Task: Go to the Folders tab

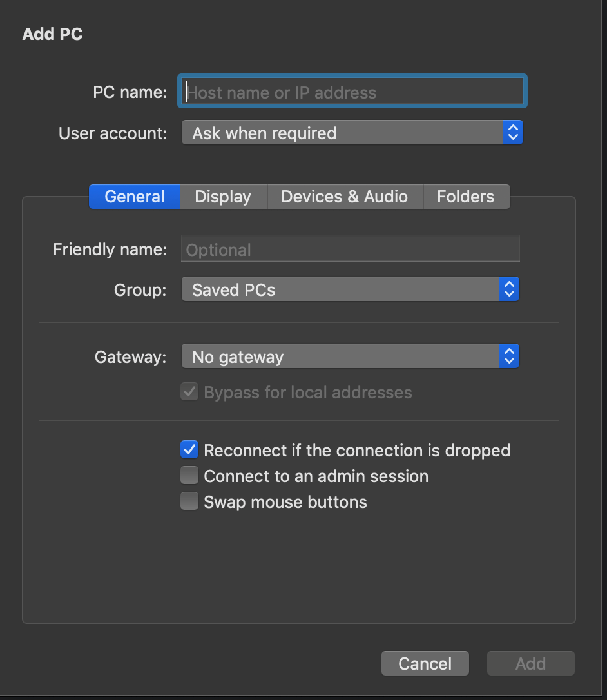Action: pyautogui.click(x=465, y=197)
